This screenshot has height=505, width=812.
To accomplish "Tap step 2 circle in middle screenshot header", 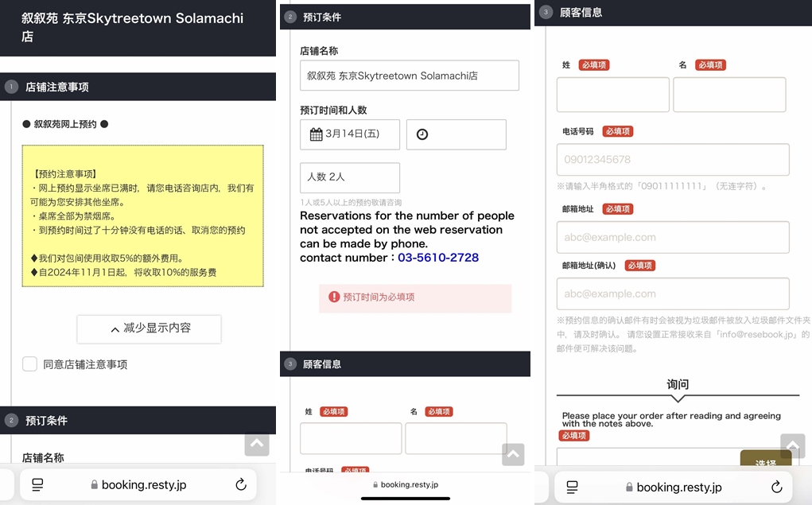I will click(290, 17).
